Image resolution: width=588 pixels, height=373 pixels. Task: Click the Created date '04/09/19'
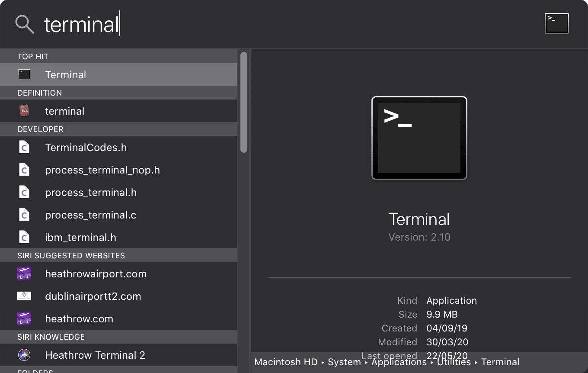click(447, 328)
